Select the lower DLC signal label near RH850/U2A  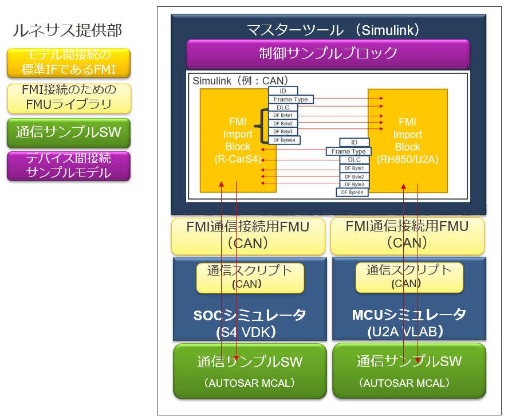(x=354, y=160)
